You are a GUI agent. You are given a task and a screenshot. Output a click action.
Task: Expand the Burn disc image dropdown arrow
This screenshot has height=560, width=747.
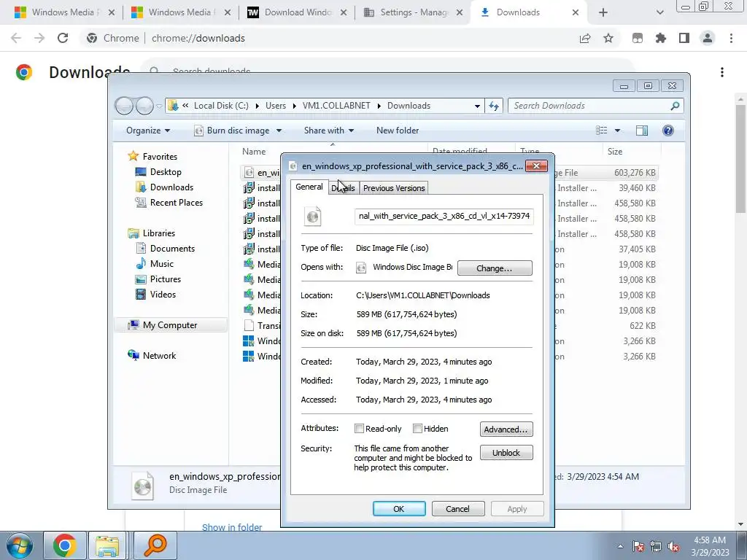[x=279, y=131]
